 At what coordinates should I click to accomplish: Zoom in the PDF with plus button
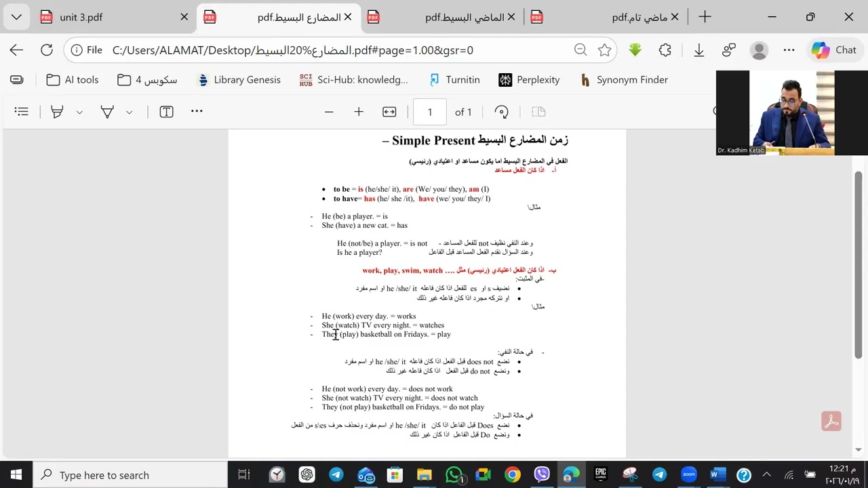point(359,112)
